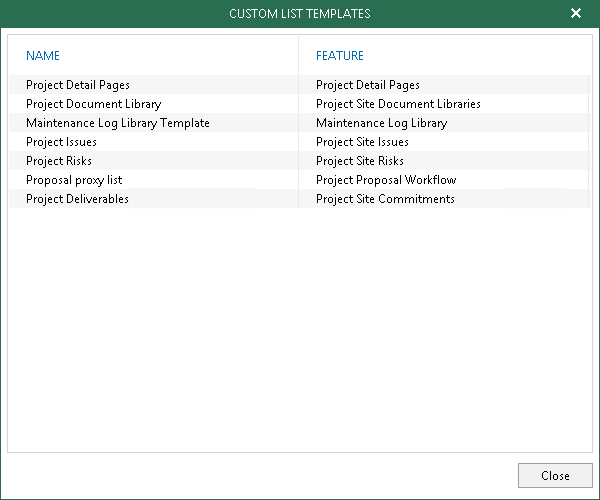Click the empty area below the template list
Viewport: 600px width, 500px height.
300,330
